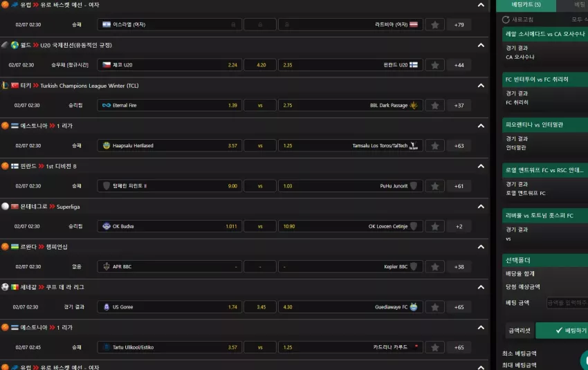Star the Haapsalu Herilased match row
588x370 pixels.
point(434,146)
